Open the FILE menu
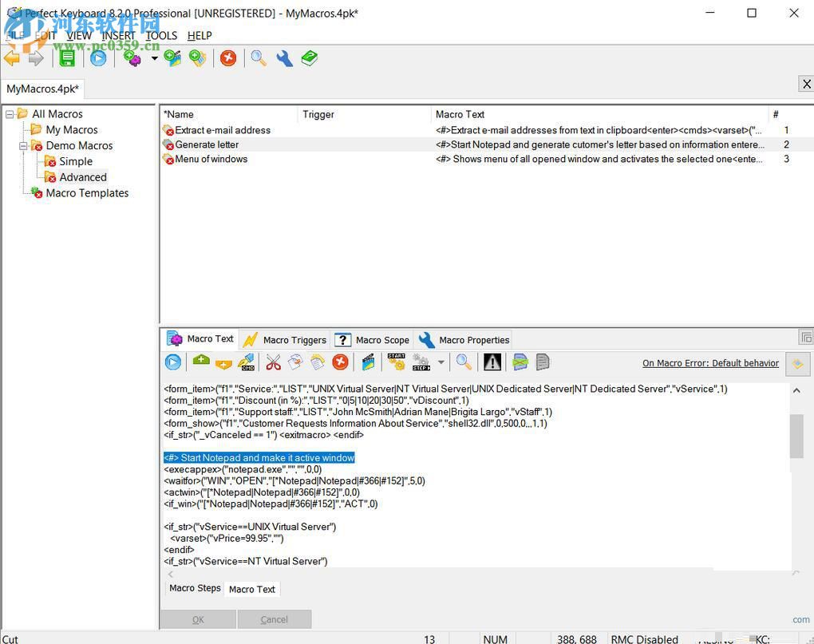The image size is (814, 644). (x=15, y=35)
